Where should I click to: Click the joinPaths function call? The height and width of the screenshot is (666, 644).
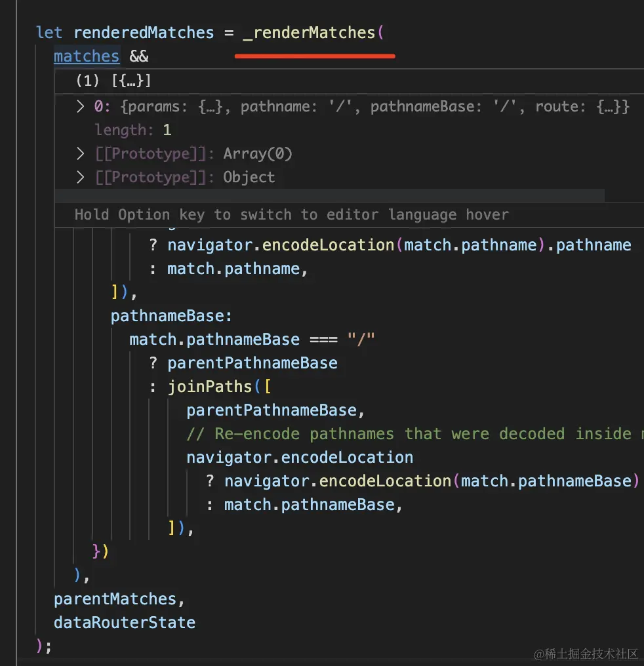click(210, 387)
